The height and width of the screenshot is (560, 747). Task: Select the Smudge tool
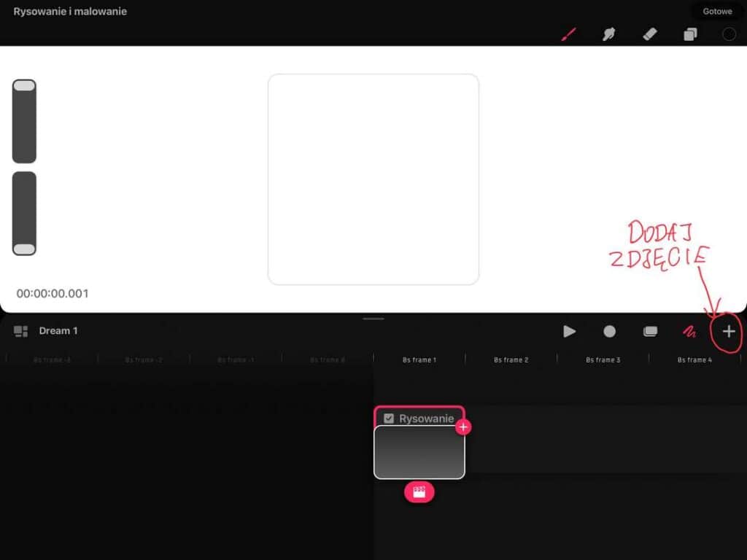608,34
